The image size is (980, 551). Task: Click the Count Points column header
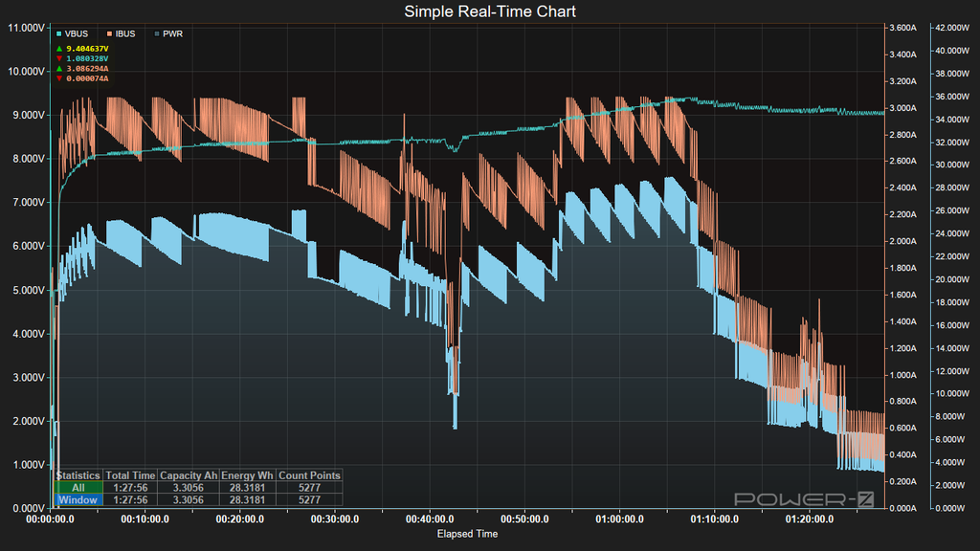pyautogui.click(x=309, y=475)
